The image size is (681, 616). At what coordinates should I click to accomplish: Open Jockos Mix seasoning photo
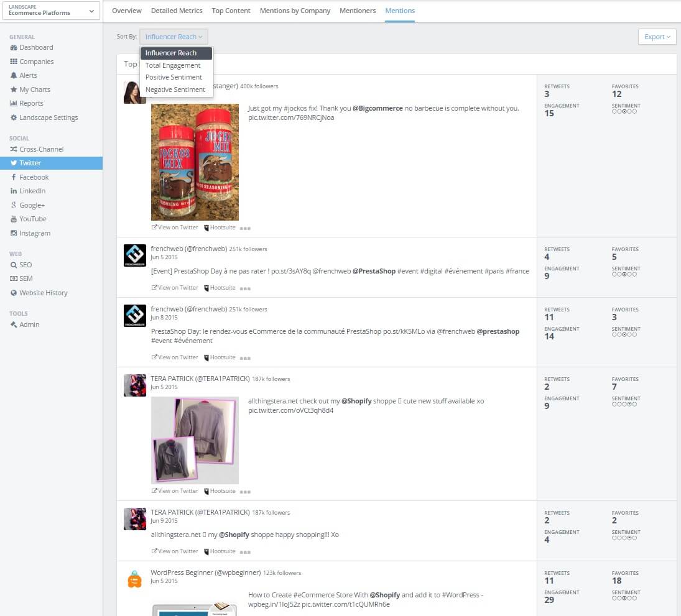(195, 162)
